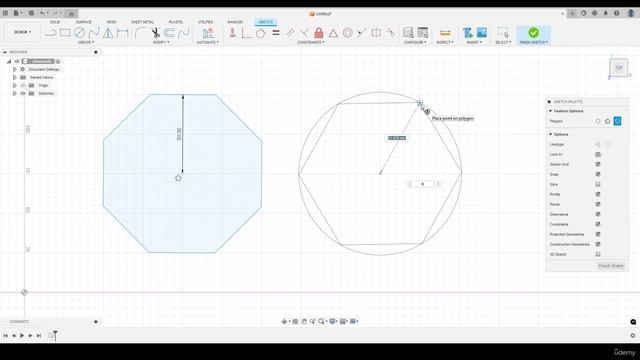Enable Slice checkbox
This screenshot has width=640, height=360.
coord(598,184)
